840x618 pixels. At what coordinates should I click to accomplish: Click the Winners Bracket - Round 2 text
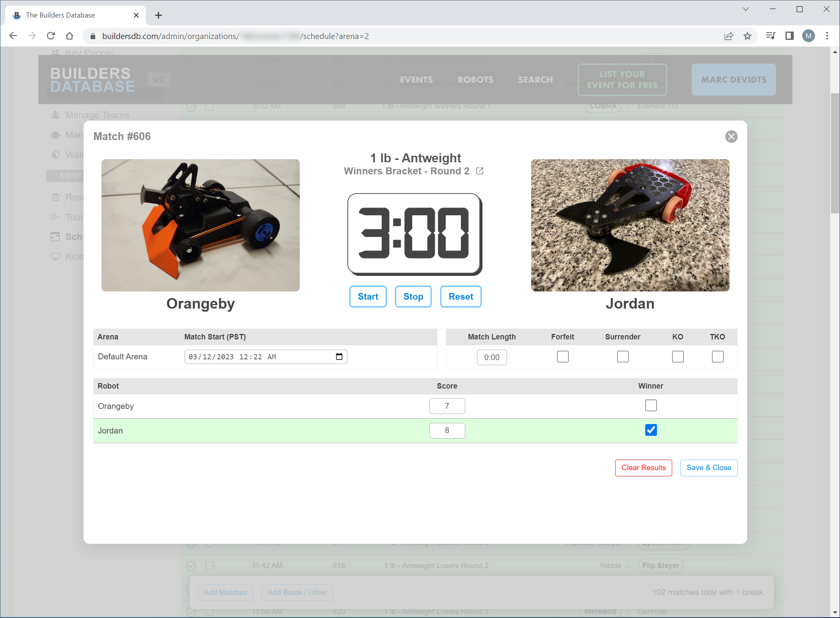click(406, 171)
